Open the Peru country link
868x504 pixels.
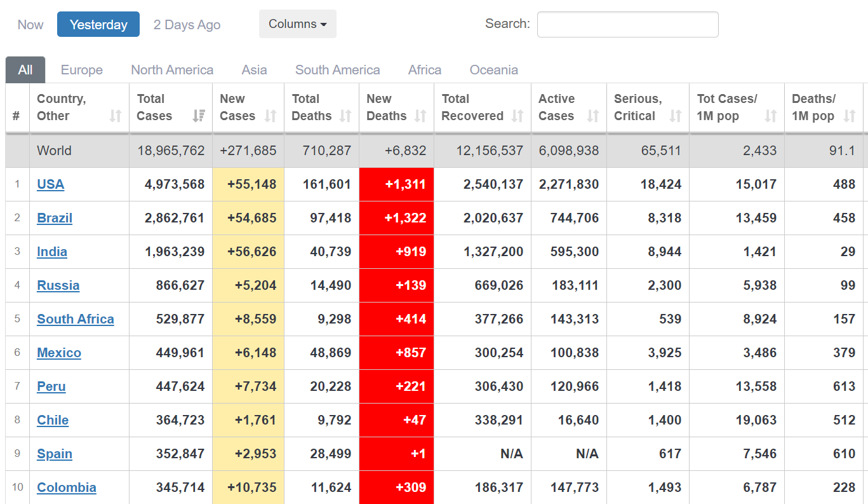[51, 386]
